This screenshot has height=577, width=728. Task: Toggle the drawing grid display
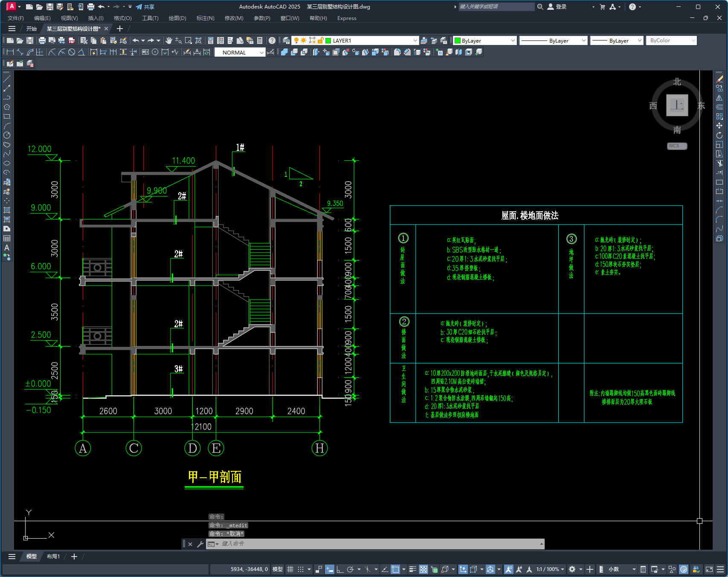290,569
